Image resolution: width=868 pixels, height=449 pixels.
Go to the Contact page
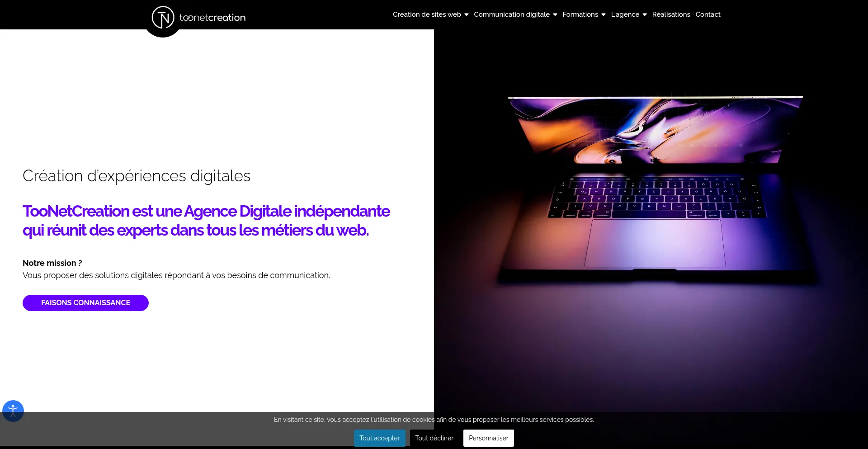[x=708, y=14]
